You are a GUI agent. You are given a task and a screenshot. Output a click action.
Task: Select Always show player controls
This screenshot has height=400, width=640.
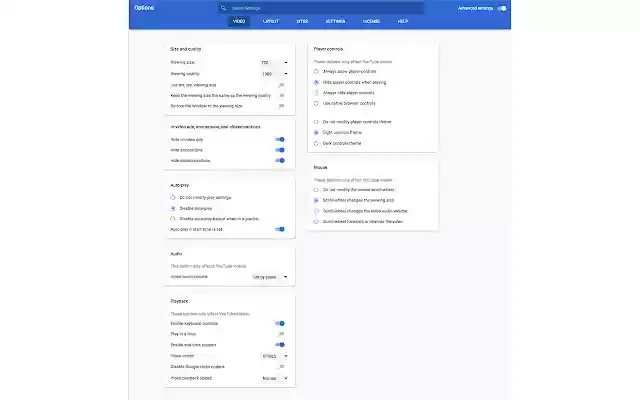coord(316,71)
